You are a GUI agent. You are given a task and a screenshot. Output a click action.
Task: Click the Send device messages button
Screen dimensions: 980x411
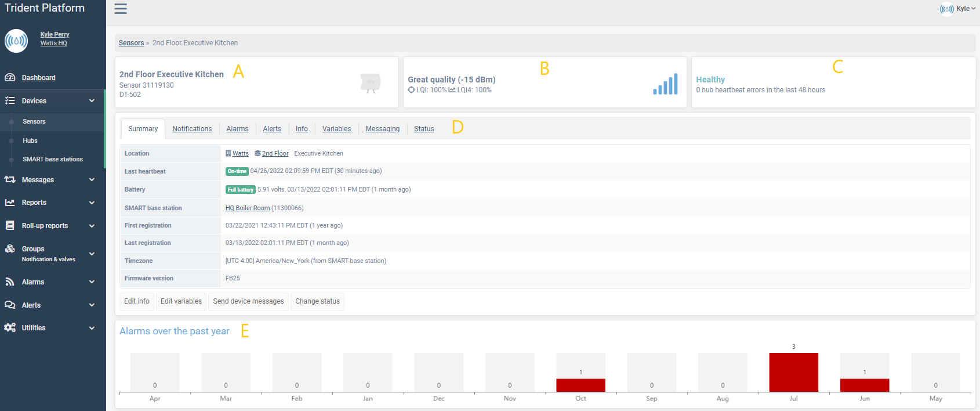click(x=248, y=301)
